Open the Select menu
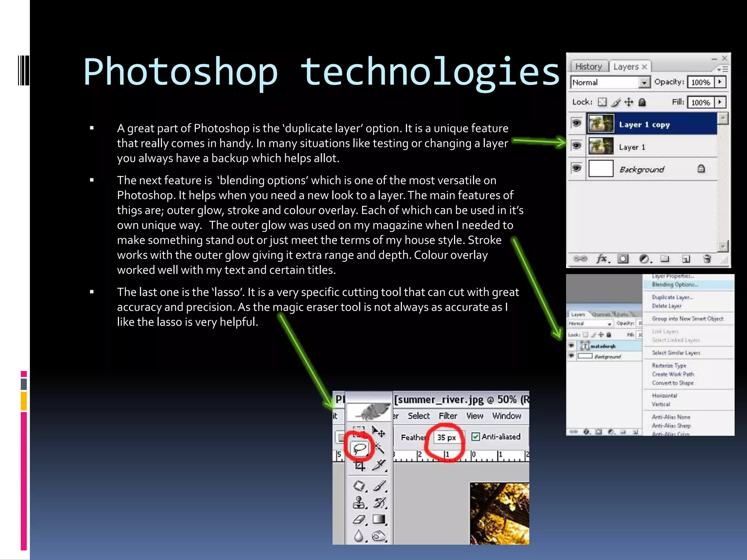Image resolution: width=747 pixels, height=560 pixels. (419, 416)
